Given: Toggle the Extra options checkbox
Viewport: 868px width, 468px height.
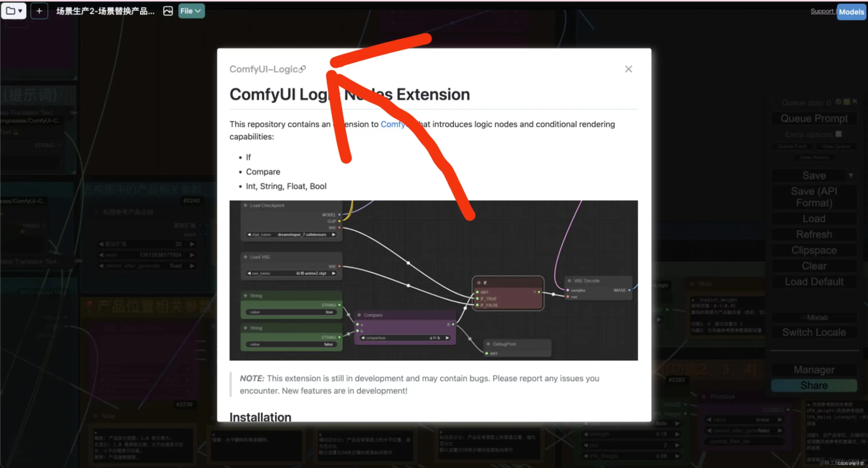Looking at the screenshot, I should point(839,134).
